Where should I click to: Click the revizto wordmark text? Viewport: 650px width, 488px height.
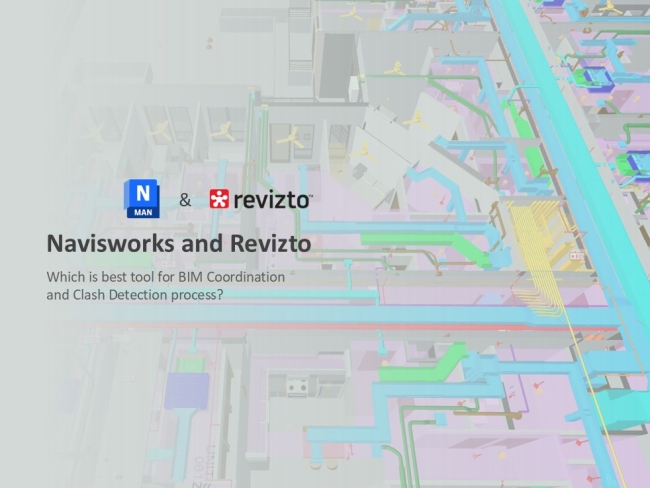click(x=272, y=200)
